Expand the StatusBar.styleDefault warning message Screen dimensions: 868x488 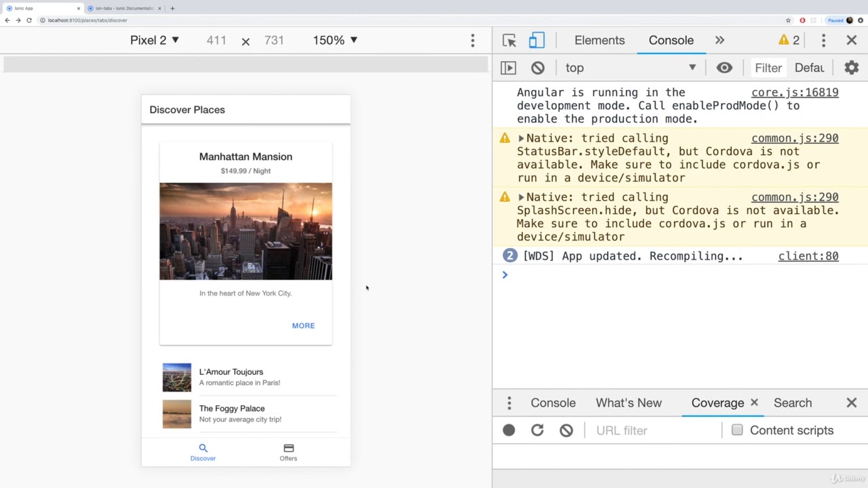tap(521, 138)
